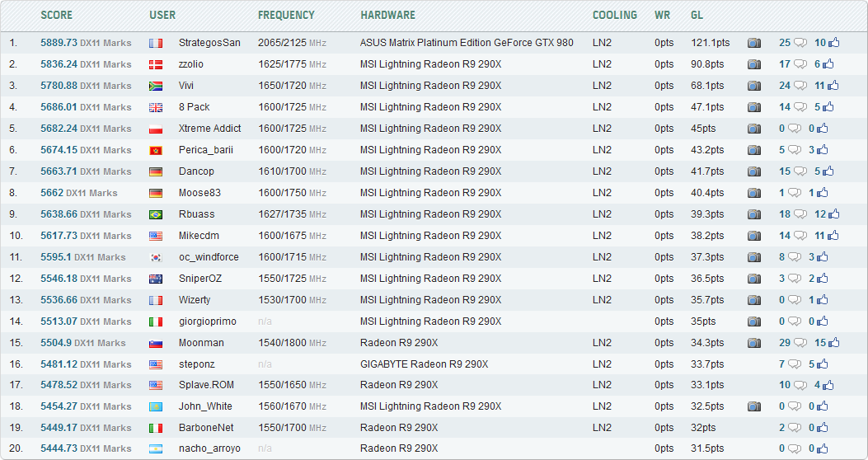Sort by HARDWARE column header
Image resolution: width=868 pixels, height=460 pixels.
388,15
